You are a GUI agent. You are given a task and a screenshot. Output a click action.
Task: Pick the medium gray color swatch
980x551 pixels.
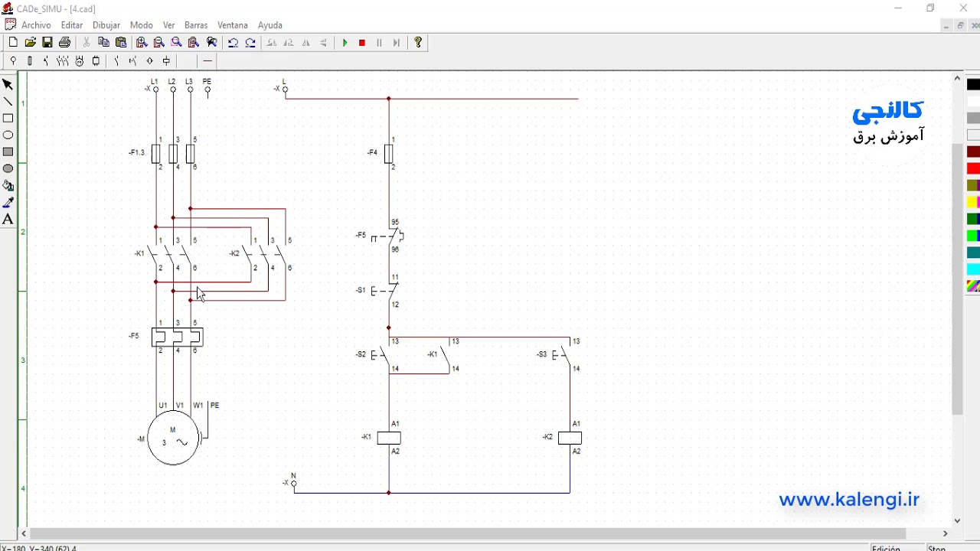pyautogui.click(x=973, y=118)
